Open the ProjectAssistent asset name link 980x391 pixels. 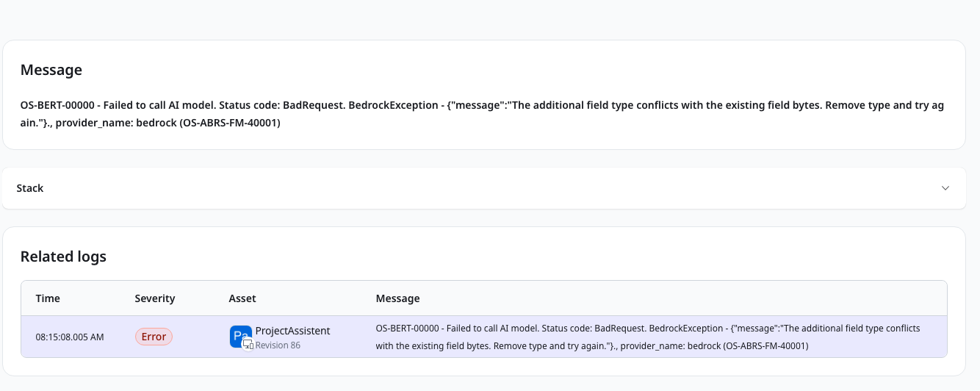292,331
